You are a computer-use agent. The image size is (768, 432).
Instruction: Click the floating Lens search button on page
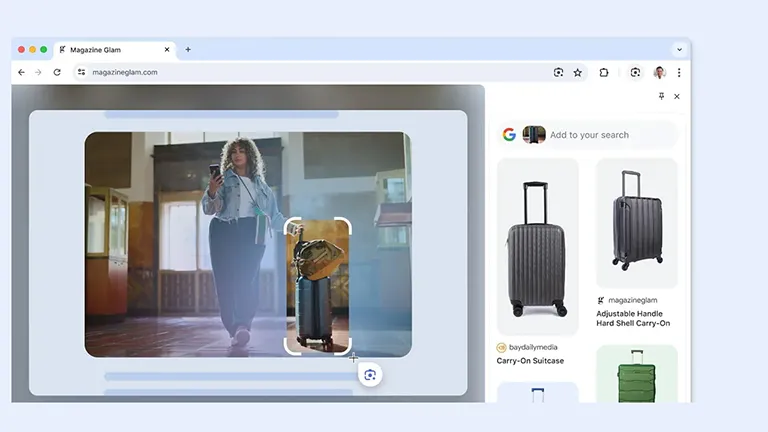370,375
